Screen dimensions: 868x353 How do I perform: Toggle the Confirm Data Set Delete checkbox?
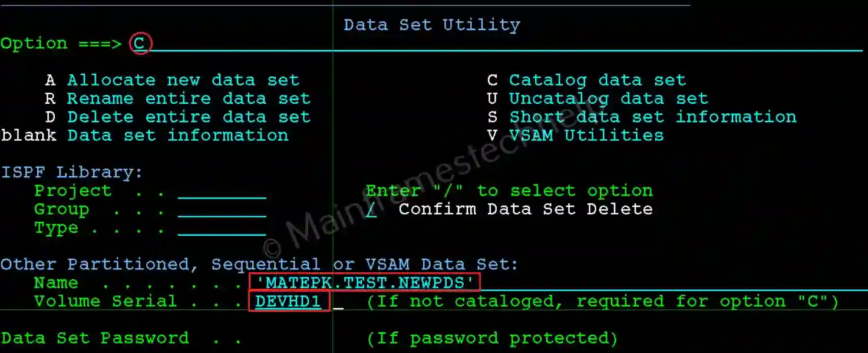tap(371, 209)
